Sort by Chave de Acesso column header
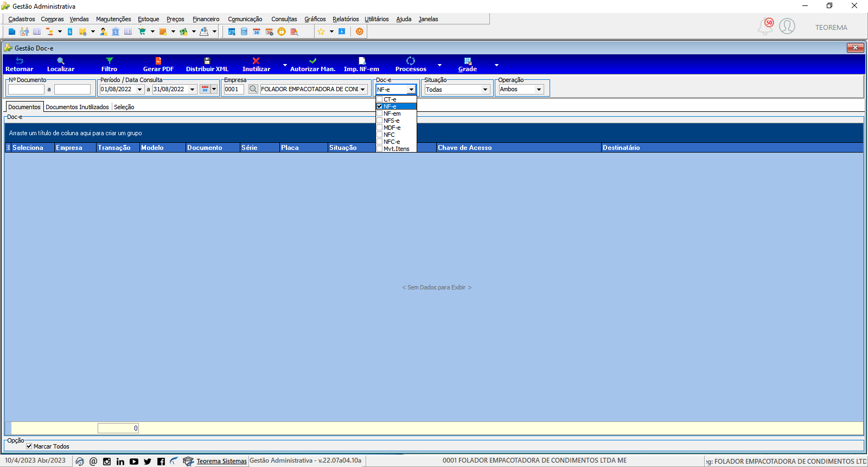 tap(519, 148)
